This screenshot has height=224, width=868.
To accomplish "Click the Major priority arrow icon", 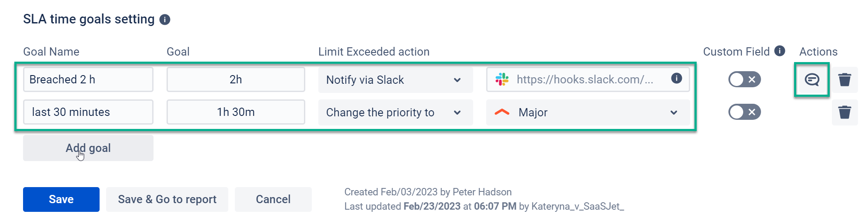I will click(x=502, y=112).
